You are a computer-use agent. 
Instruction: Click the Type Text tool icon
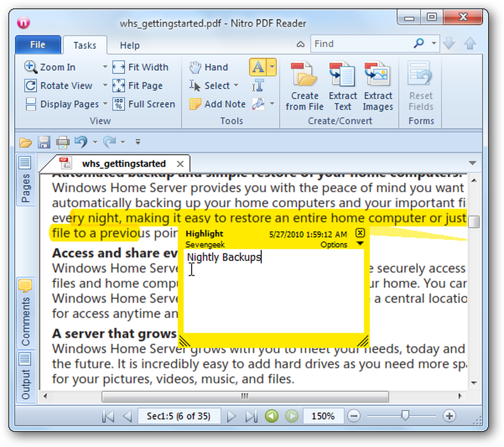258,86
